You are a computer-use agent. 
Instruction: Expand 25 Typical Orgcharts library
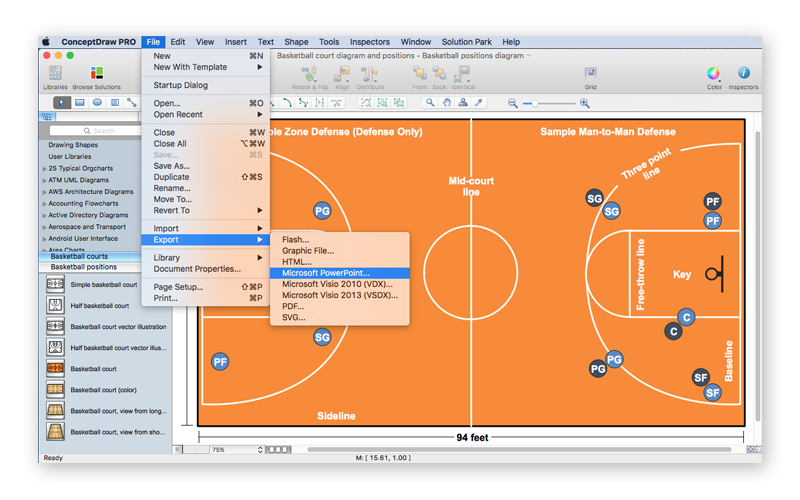(44, 168)
